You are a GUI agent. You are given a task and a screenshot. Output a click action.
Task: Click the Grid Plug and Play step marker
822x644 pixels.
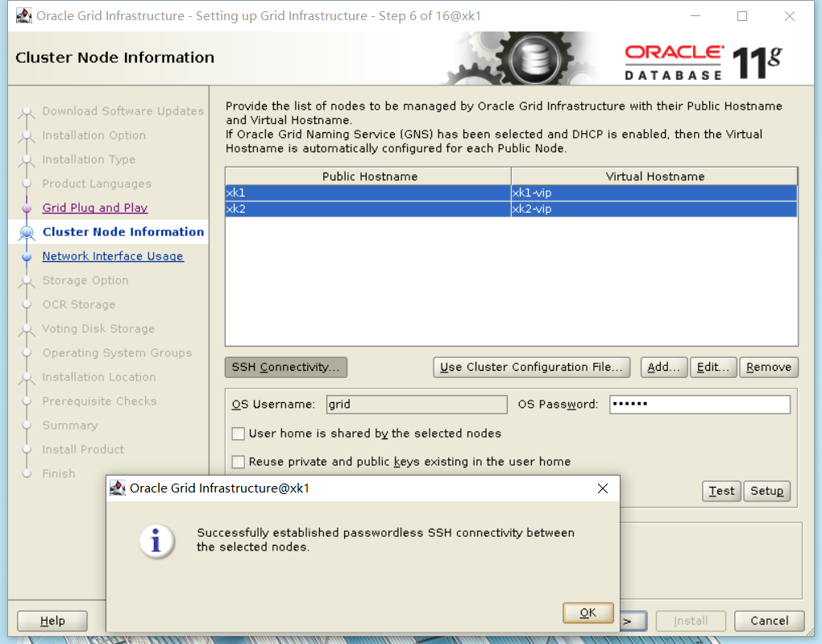pos(27,208)
